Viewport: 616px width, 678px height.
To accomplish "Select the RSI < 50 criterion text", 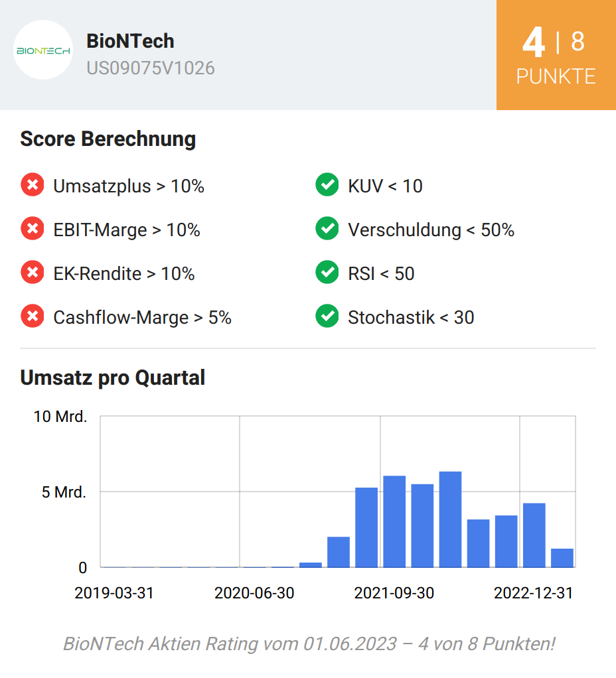I will [x=381, y=274].
